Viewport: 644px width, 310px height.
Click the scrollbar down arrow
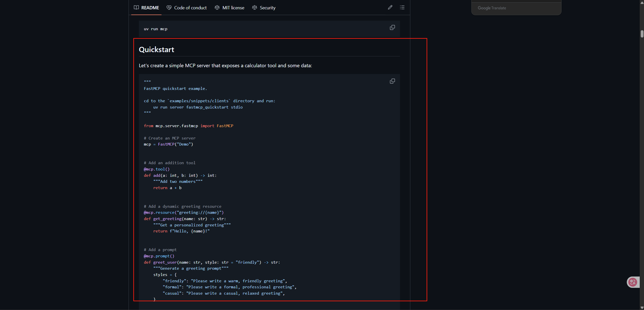pyautogui.click(x=642, y=307)
